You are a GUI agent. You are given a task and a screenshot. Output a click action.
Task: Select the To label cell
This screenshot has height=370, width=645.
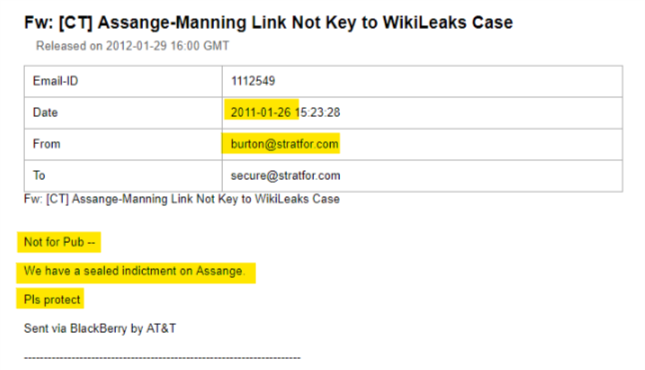[x=123, y=176]
